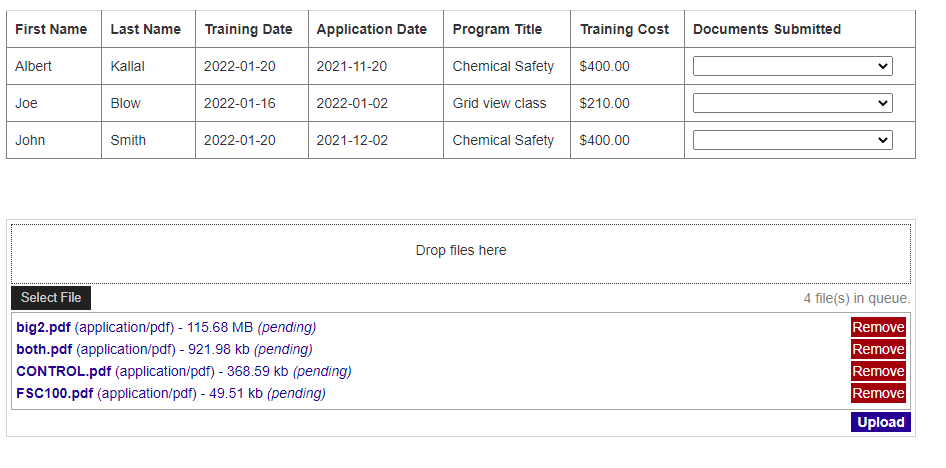Viewport: 946px width, 468px height.
Task: Expand Documents Submitted dropdown in Joe Blow row
Action: coord(792,103)
